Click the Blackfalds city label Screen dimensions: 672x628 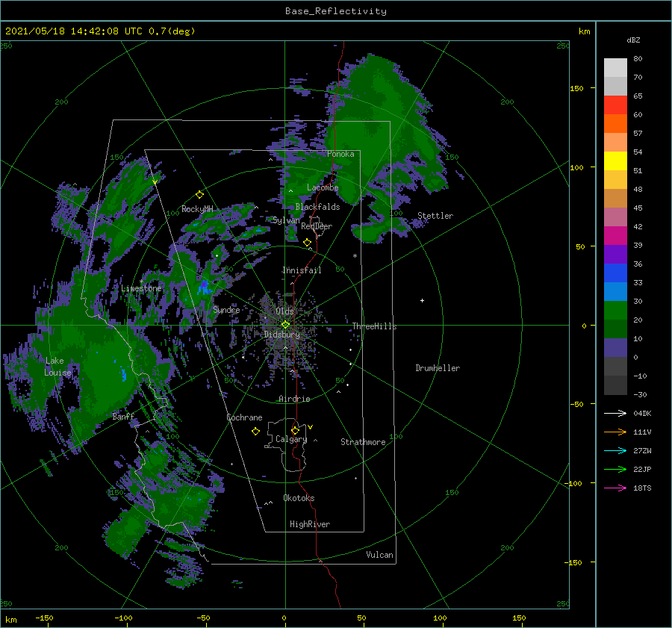coord(317,207)
